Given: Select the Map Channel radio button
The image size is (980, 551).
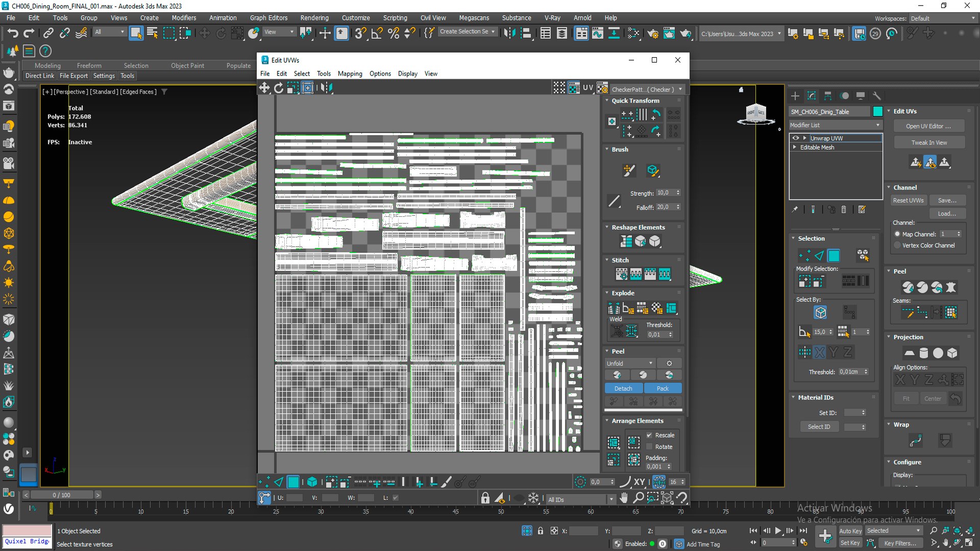Looking at the screenshot, I should (897, 234).
